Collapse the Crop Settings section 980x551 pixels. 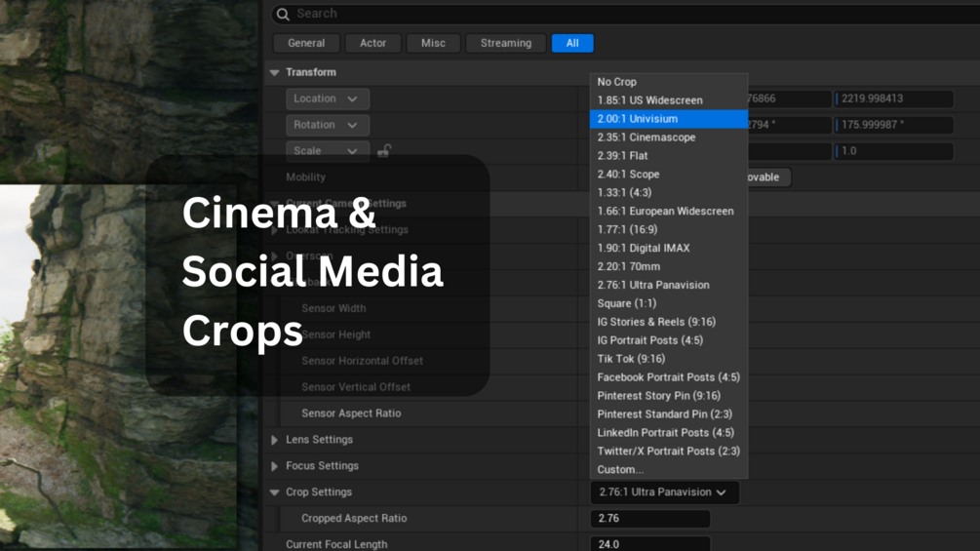274,492
